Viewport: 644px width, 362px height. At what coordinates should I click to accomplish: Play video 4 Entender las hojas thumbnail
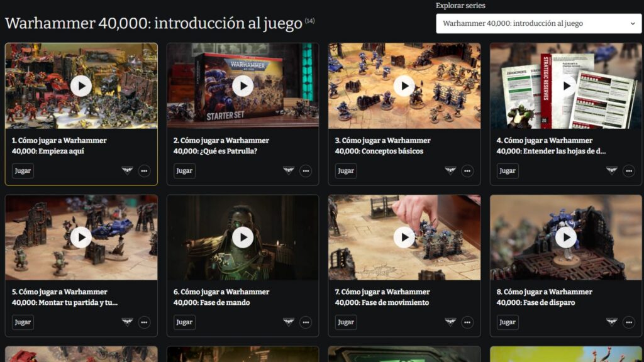point(566,85)
